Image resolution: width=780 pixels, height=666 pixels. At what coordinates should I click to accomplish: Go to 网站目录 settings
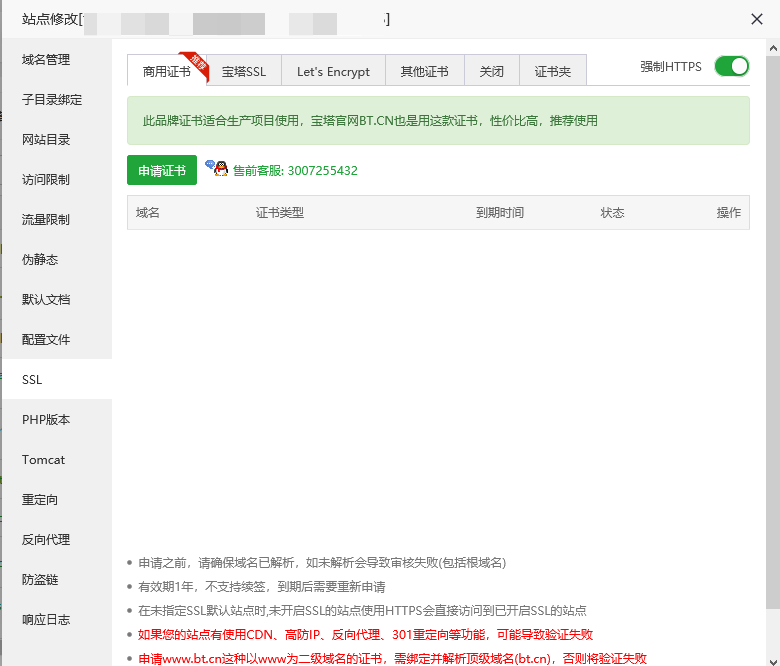[46, 140]
